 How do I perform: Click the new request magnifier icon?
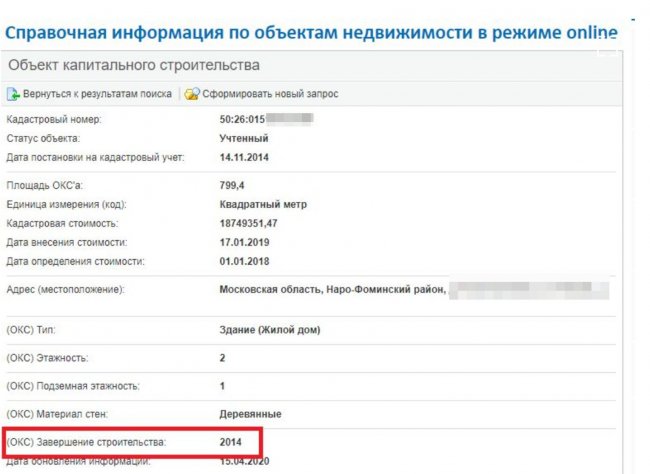(x=192, y=94)
